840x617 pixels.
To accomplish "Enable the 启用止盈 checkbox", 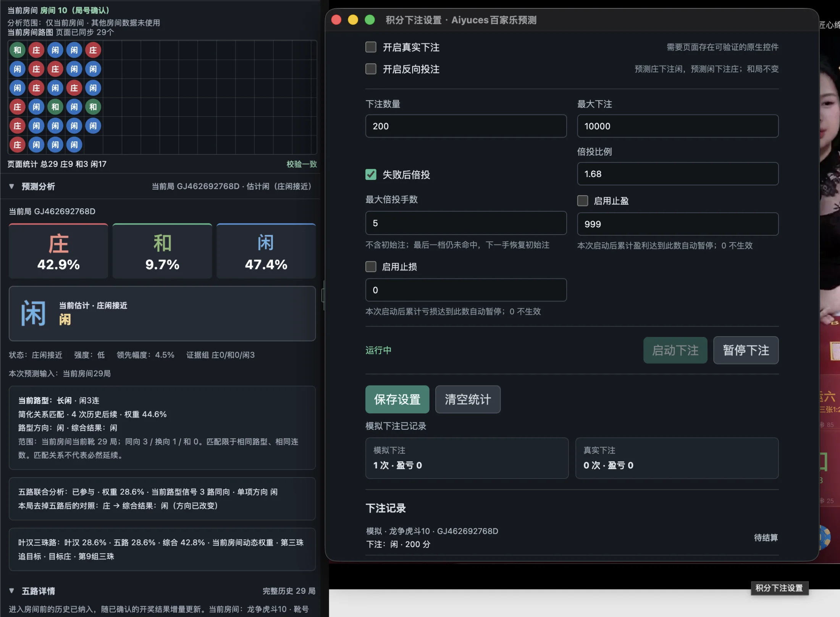I will point(582,201).
